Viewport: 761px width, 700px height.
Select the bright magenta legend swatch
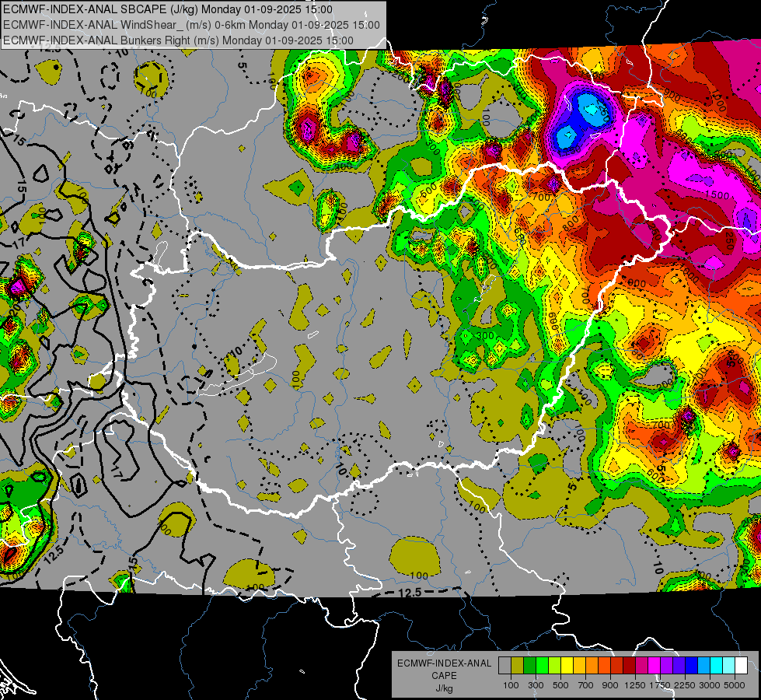pyautogui.click(x=655, y=666)
